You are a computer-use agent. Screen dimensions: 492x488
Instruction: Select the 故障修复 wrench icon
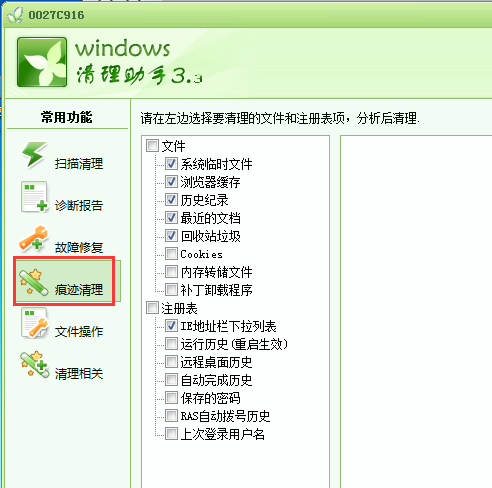tap(34, 239)
